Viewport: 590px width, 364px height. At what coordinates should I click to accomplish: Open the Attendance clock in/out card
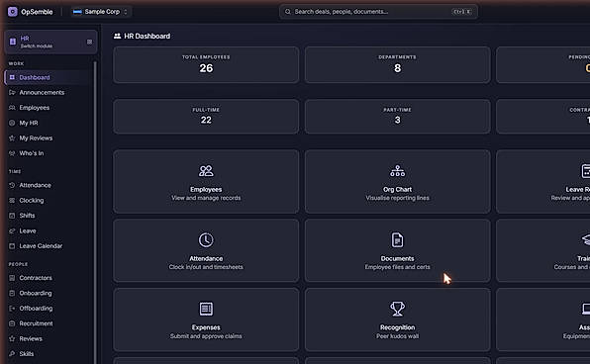pos(206,250)
